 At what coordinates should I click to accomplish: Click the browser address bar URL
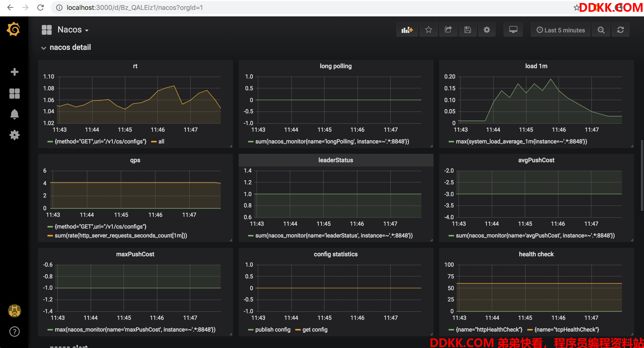135,8
